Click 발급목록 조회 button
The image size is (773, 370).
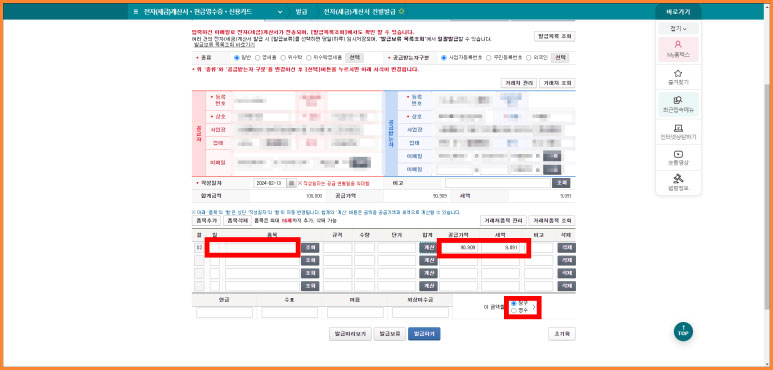(x=554, y=36)
